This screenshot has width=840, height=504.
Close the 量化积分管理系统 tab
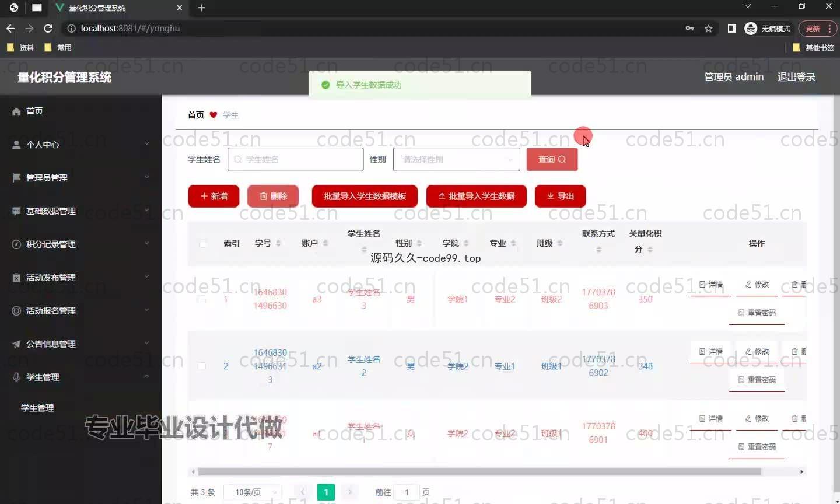point(179,8)
